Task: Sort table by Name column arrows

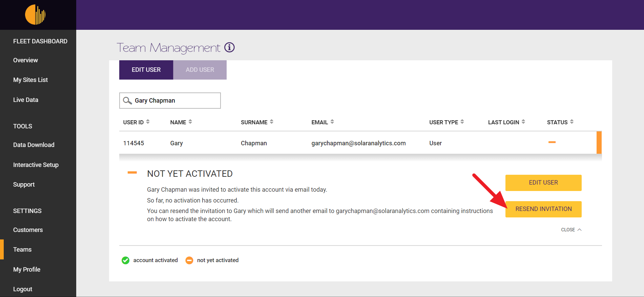Action: [x=190, y=122]
